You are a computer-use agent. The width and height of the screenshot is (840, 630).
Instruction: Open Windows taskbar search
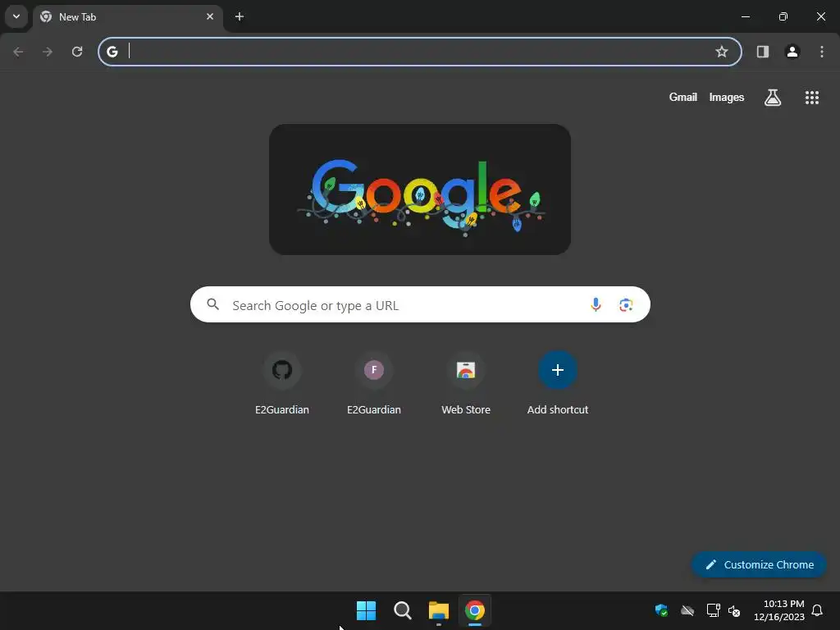pyautogui.click(x=402, y=610)
